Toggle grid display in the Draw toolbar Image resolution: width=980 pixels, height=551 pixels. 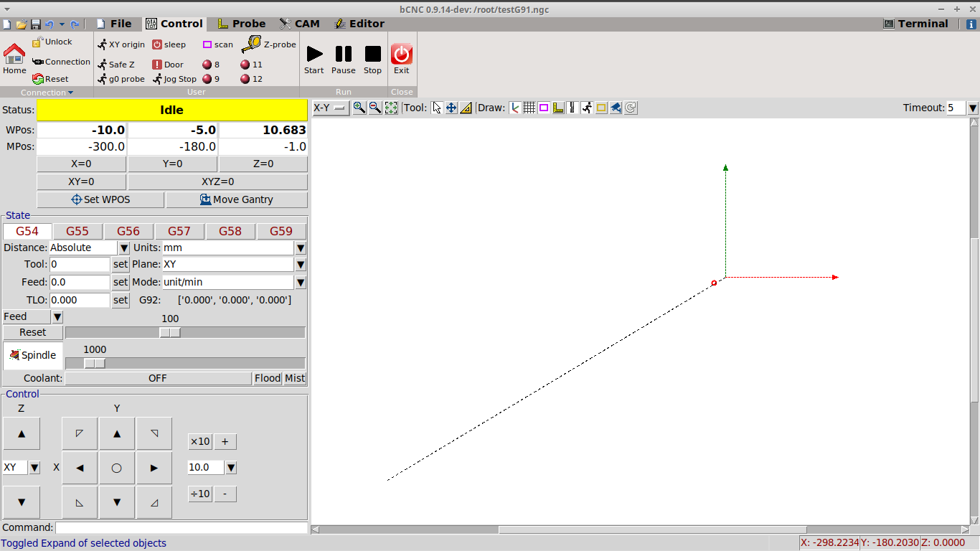[529, 108]
